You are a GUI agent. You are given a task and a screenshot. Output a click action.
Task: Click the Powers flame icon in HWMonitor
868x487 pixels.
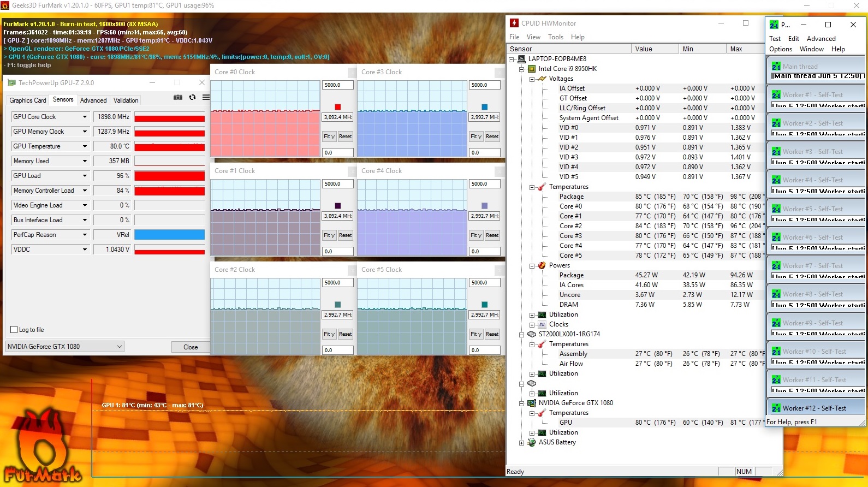tap(542, 265)
